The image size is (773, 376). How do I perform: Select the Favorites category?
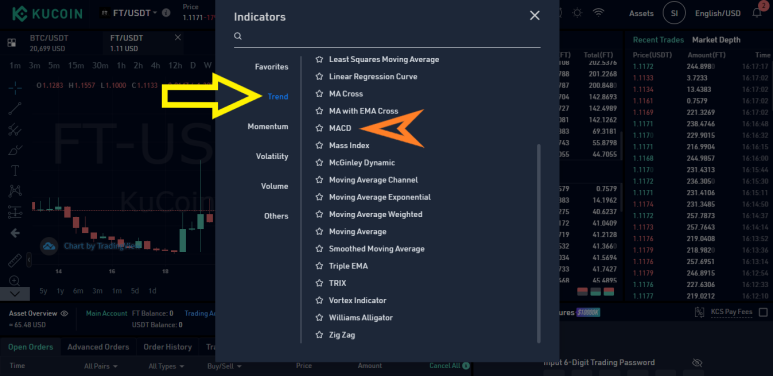[272, 67]
